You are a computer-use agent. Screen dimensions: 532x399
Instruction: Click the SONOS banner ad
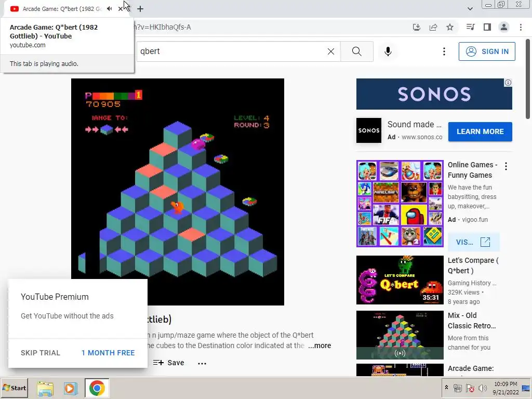[x=434, y=94]
